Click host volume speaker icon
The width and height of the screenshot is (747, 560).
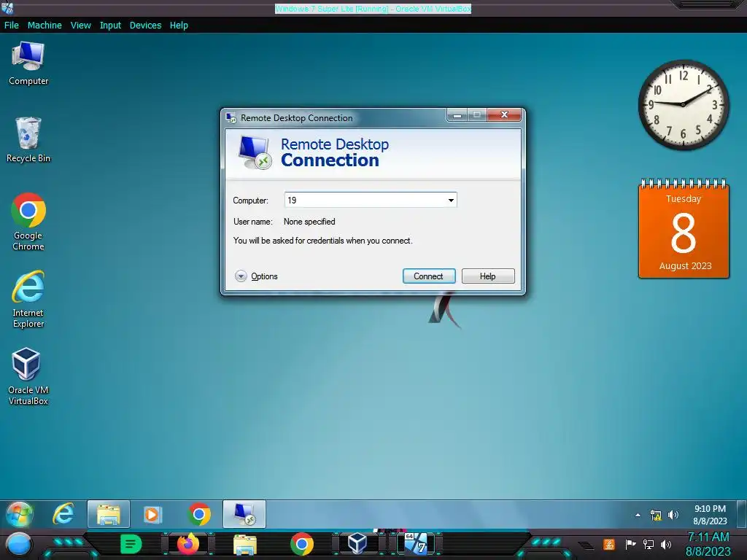[666, 544]
